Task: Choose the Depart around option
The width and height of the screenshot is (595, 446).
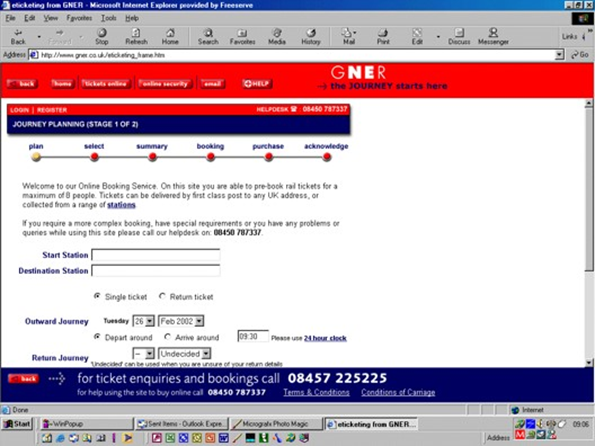Action: pyautogui.click(x=97, y=337)
